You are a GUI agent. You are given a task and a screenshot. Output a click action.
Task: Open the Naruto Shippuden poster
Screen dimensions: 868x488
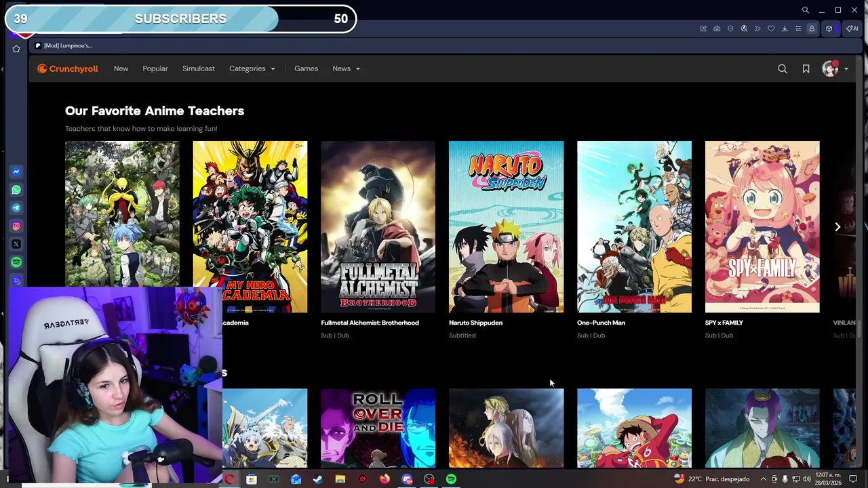(506, 226)
